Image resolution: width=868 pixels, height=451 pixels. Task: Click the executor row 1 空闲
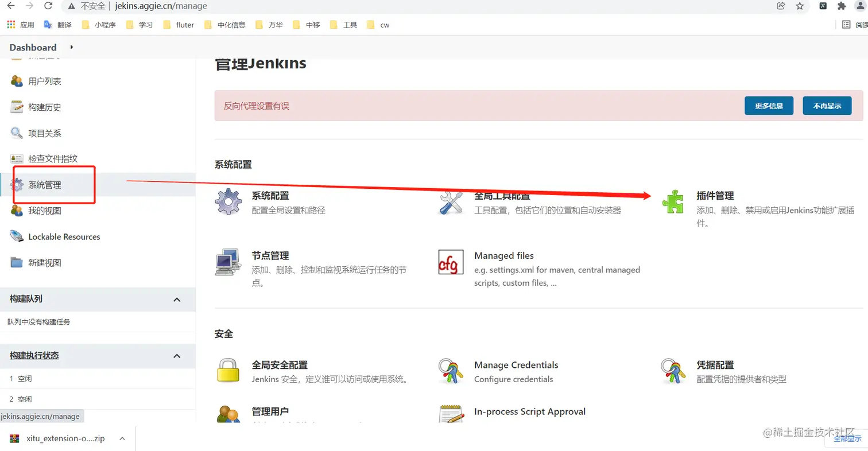coord(98,379)
